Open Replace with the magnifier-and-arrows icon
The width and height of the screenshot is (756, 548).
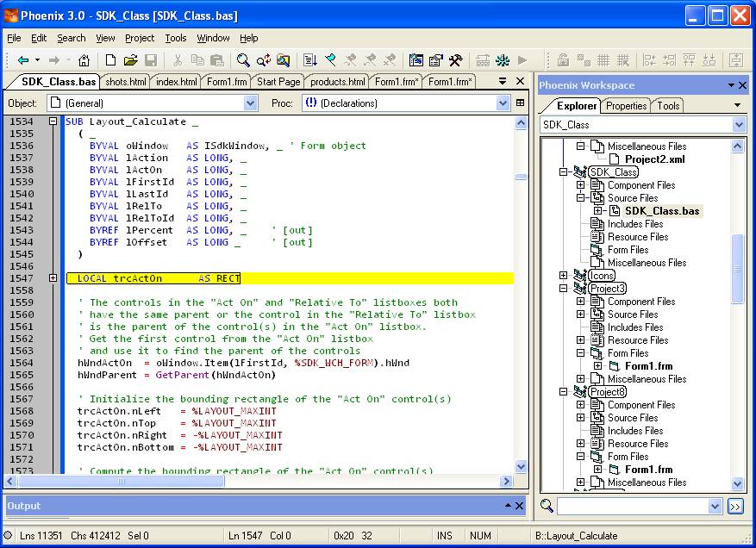263,60
